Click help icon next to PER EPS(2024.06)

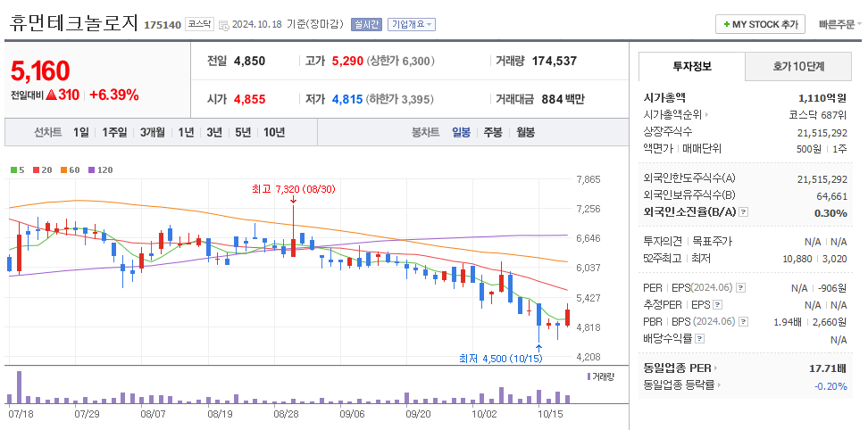point(741,288)
